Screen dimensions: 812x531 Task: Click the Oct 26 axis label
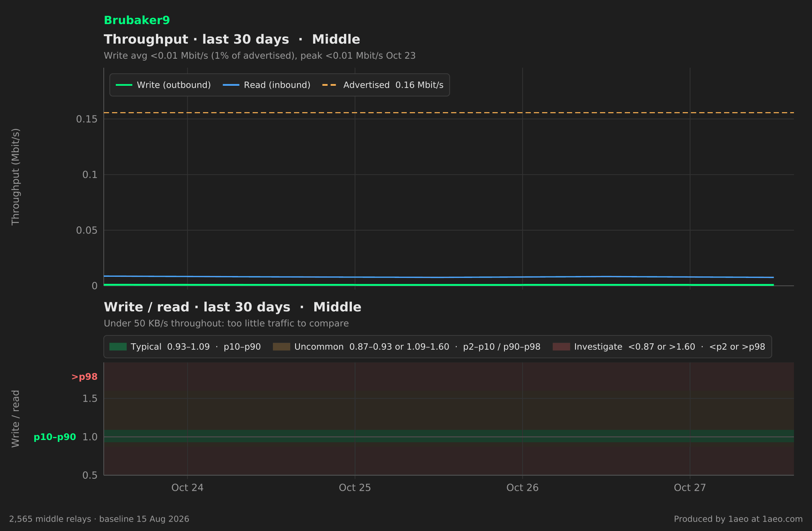[523, 488]
